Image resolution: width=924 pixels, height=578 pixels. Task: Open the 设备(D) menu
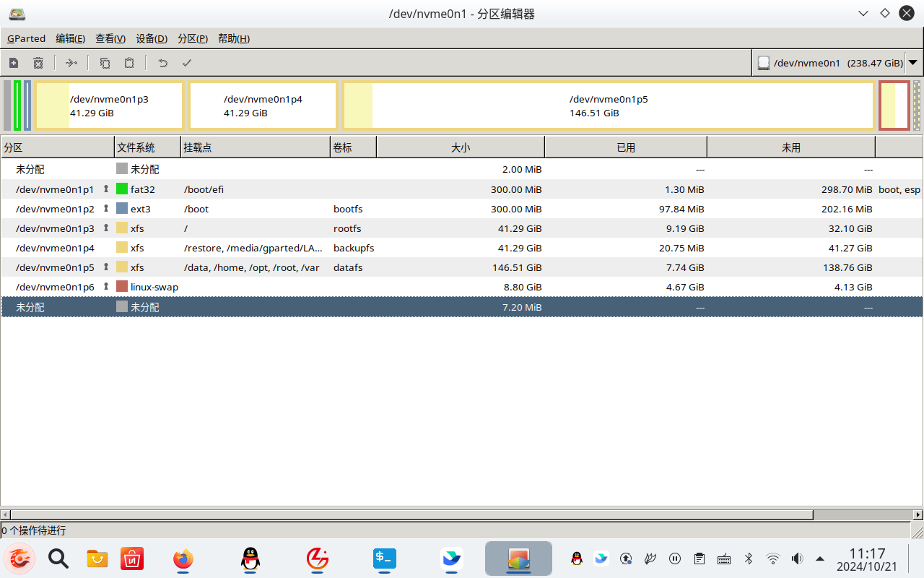[152, 38]
